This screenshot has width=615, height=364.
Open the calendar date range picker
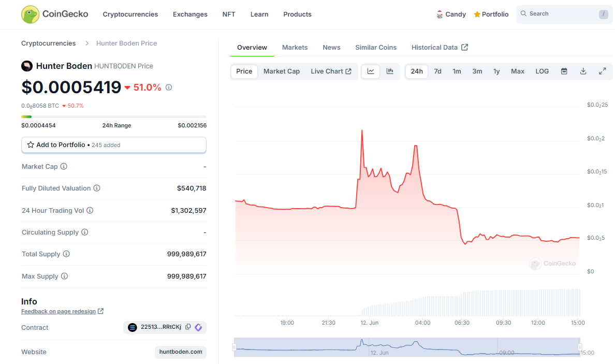(564, 71)
